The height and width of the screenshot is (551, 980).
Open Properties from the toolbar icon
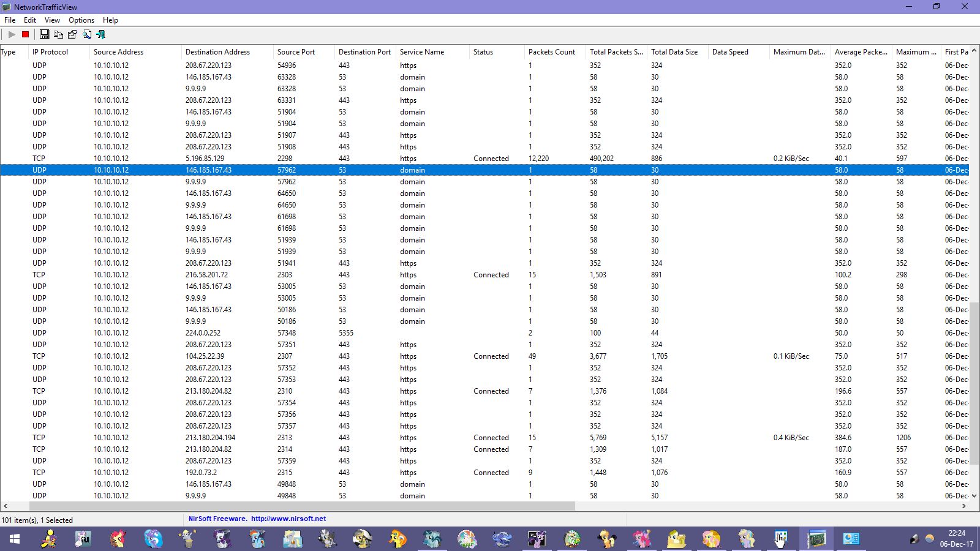[72, 35]
